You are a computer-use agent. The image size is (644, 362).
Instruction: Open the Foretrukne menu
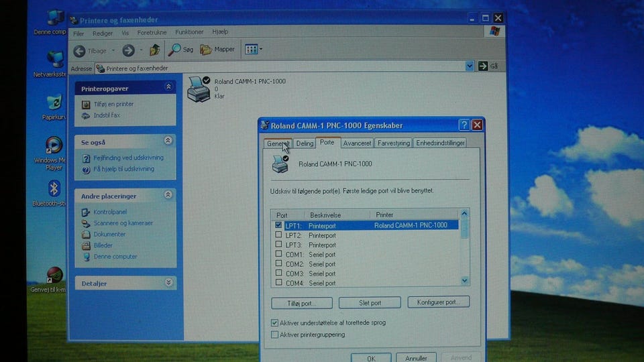[x=152, y=32]
